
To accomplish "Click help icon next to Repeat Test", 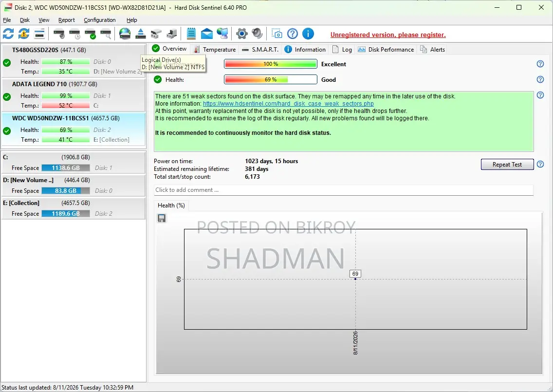I will (x=540, y=164).
